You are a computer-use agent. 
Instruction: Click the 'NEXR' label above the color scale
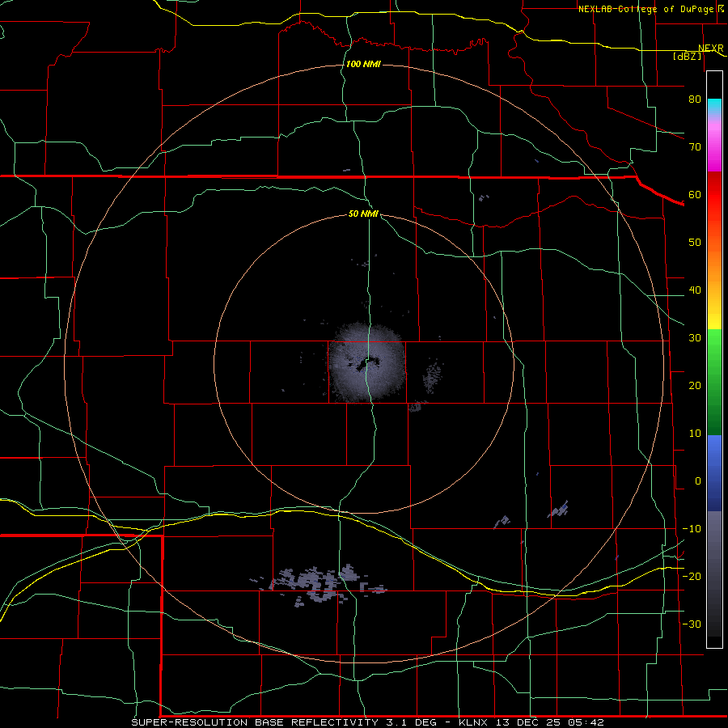(711, 49)
